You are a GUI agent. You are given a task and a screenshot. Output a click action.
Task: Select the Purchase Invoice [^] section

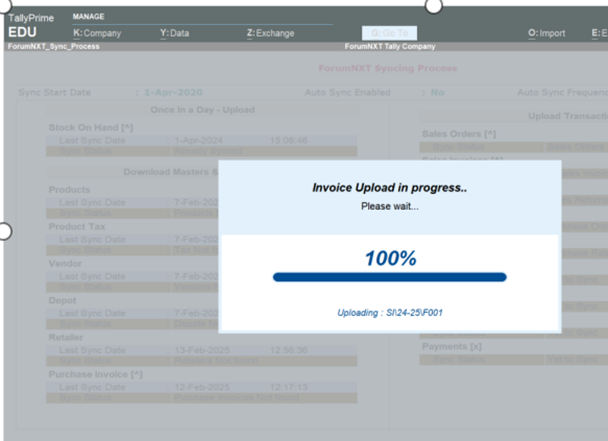coord(95,374)
